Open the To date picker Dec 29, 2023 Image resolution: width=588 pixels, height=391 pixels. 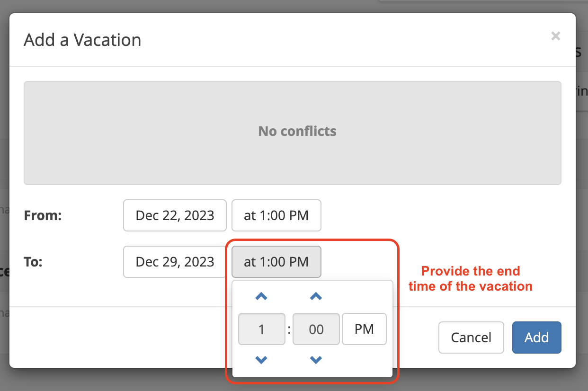[175, 262]
